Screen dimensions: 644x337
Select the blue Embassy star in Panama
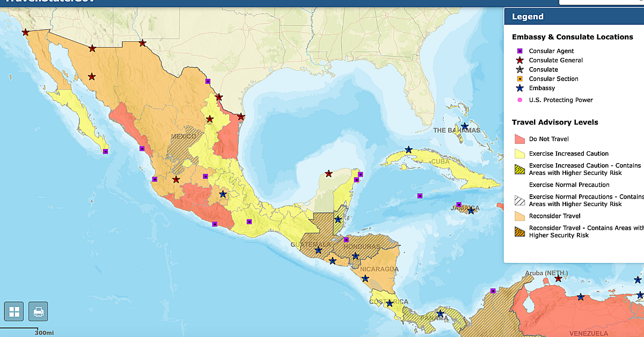click(440, 314)
